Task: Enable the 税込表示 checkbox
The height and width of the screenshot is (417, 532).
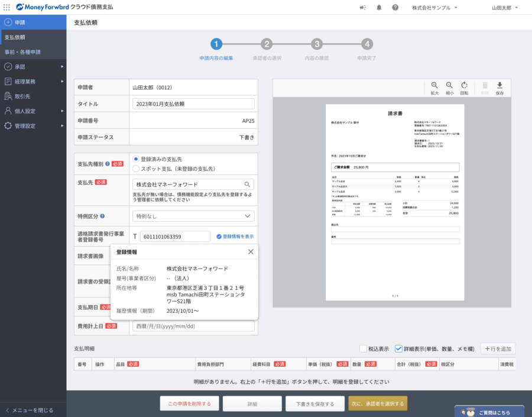Action: (363, 349)
